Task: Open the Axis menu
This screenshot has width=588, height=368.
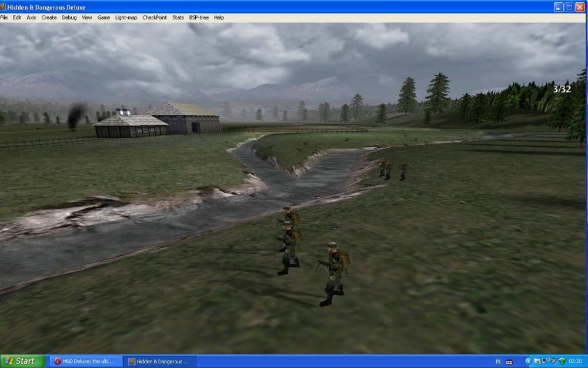Action: click(x=32, y=18)
